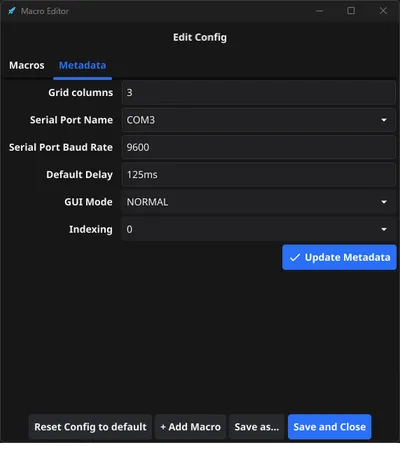Click the 'Edit Config' heading
400x464 pixels.
(200, 37)
